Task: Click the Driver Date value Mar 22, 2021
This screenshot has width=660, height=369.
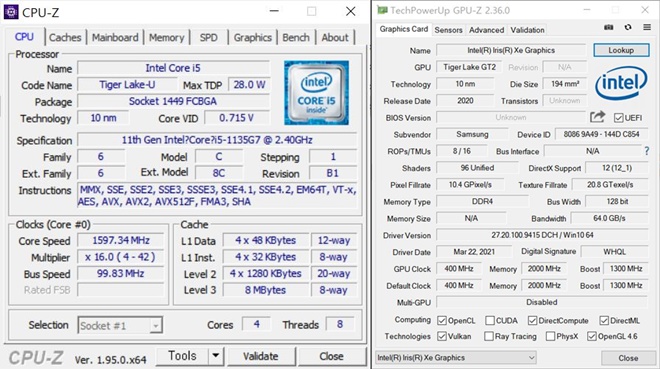Action: pos(474,252)
